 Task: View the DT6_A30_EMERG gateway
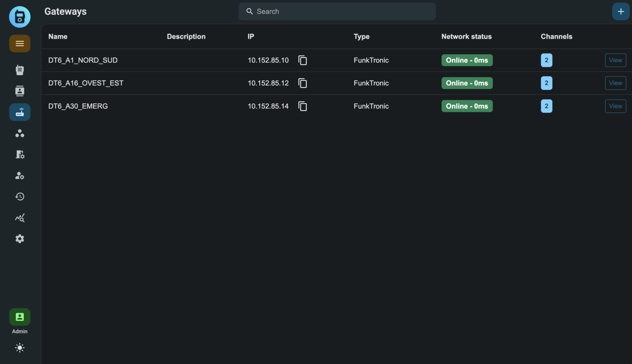tap(615, 106)
